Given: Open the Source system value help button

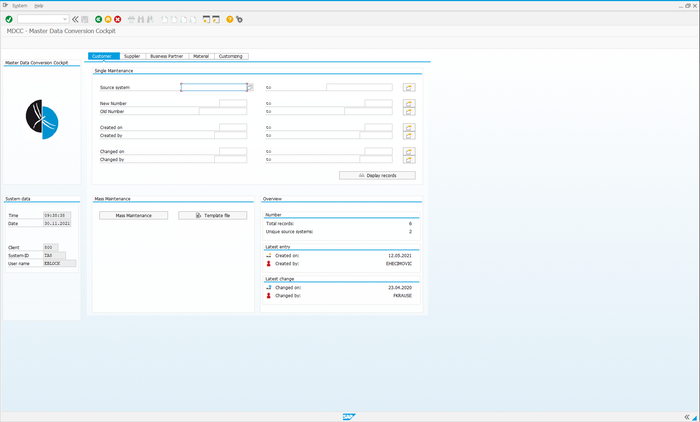Looking at the screenshot, I should pyautogui.click(x=250, y=88).
